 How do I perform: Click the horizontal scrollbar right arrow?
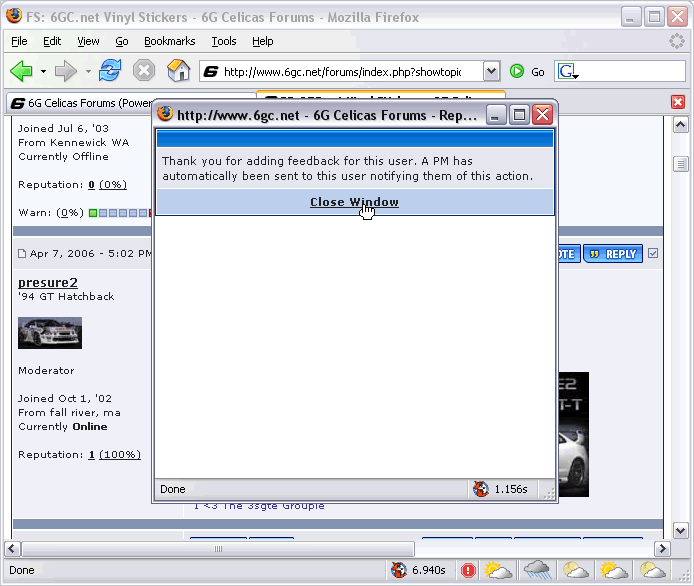tap(662, 549)
